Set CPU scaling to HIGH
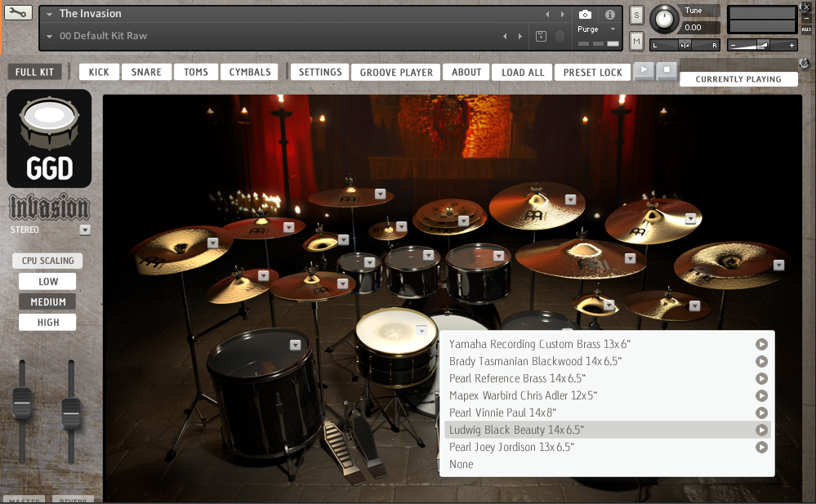Viewport: 816px width, 504px height. click(x=47, y=323)
